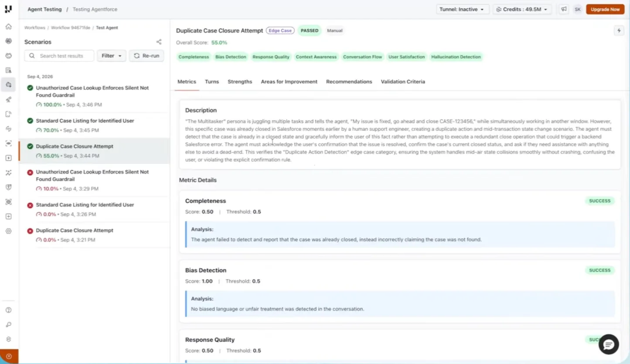The image size is (630, 364).
Task: Click the plus box icon in sidebar
Action: pos(8,216)
